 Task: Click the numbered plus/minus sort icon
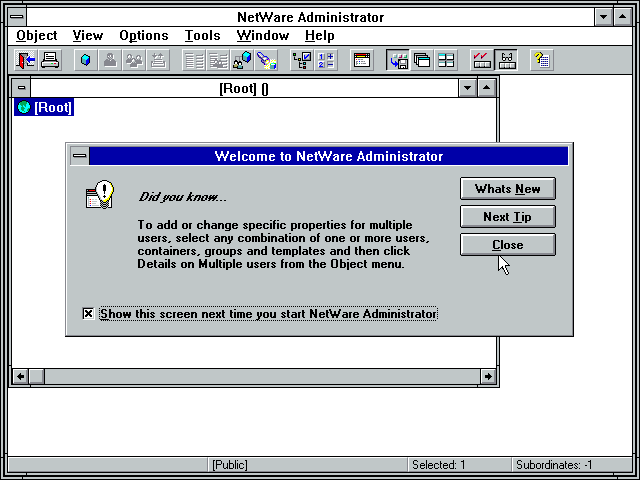click(326, 60)
